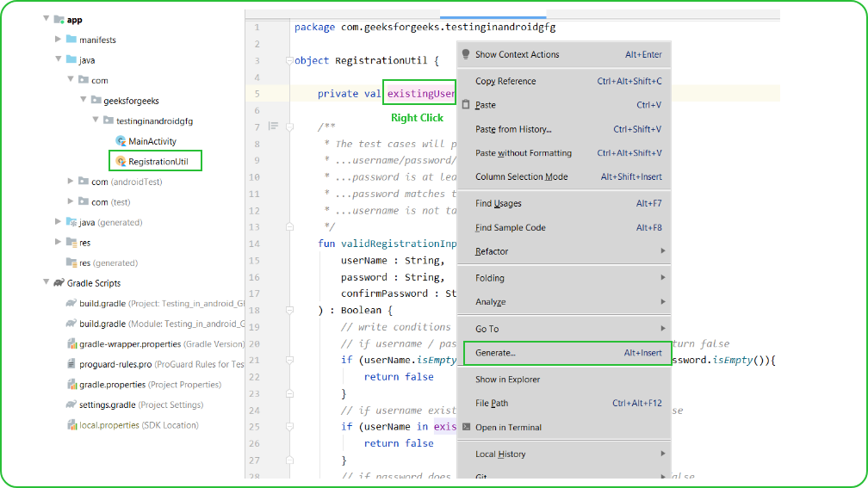Screen dimensions: 868x488
Task: Fold the if block on line 21
Action: 289,360
